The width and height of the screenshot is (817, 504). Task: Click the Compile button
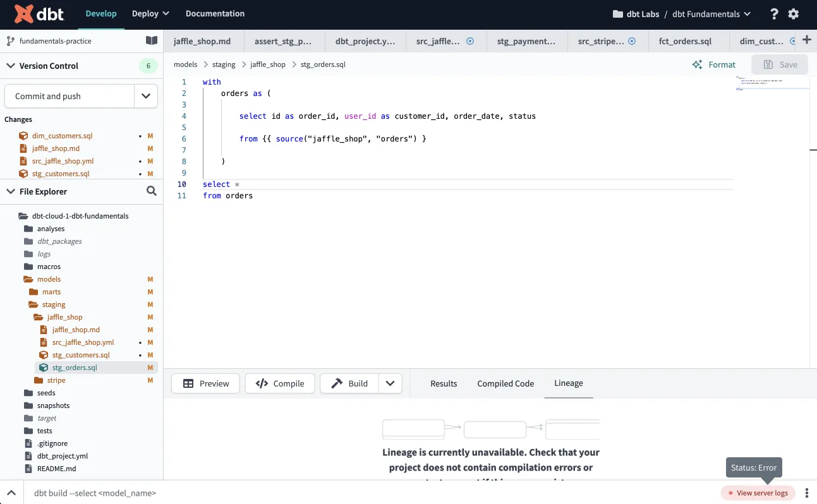[280, 383]
